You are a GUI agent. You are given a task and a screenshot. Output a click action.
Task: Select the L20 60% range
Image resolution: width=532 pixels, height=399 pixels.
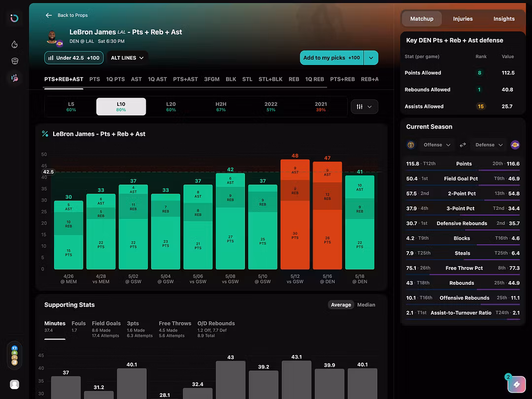coord(171,106)
